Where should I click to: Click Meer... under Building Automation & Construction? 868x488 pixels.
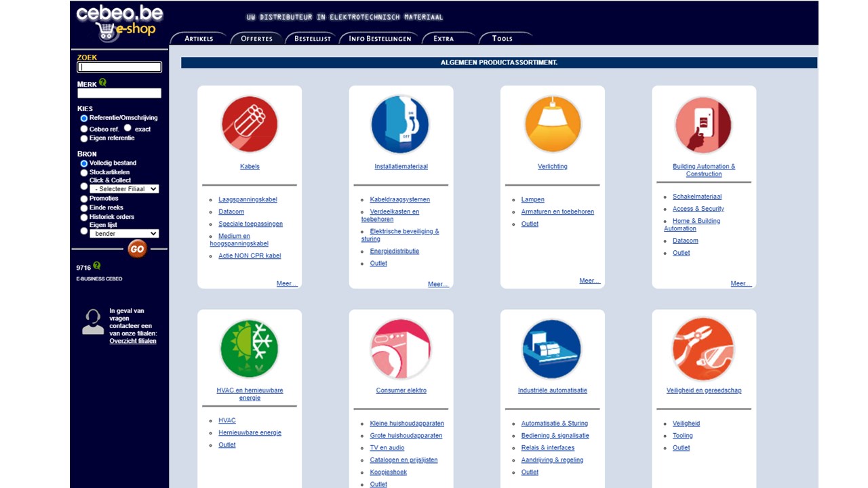[741, 283]
